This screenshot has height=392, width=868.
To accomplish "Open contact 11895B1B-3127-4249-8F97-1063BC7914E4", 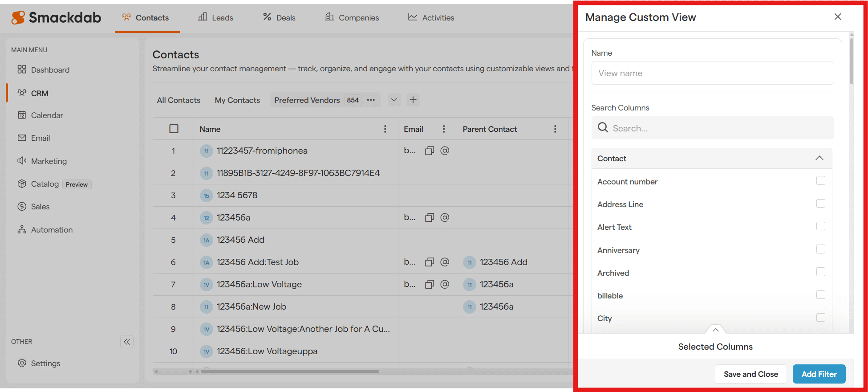I will pyautogui.click(x=298, y=173).
